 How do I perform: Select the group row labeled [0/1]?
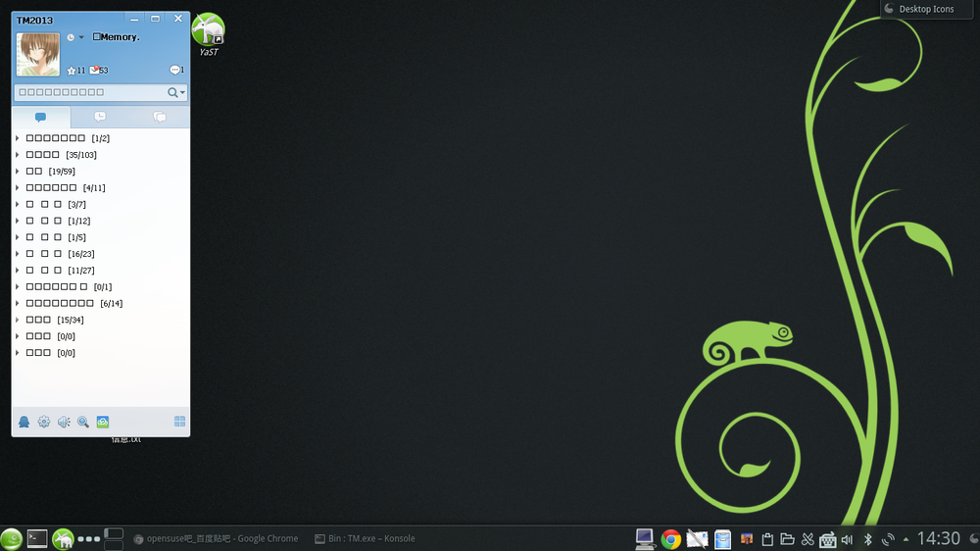pos(101,287)
